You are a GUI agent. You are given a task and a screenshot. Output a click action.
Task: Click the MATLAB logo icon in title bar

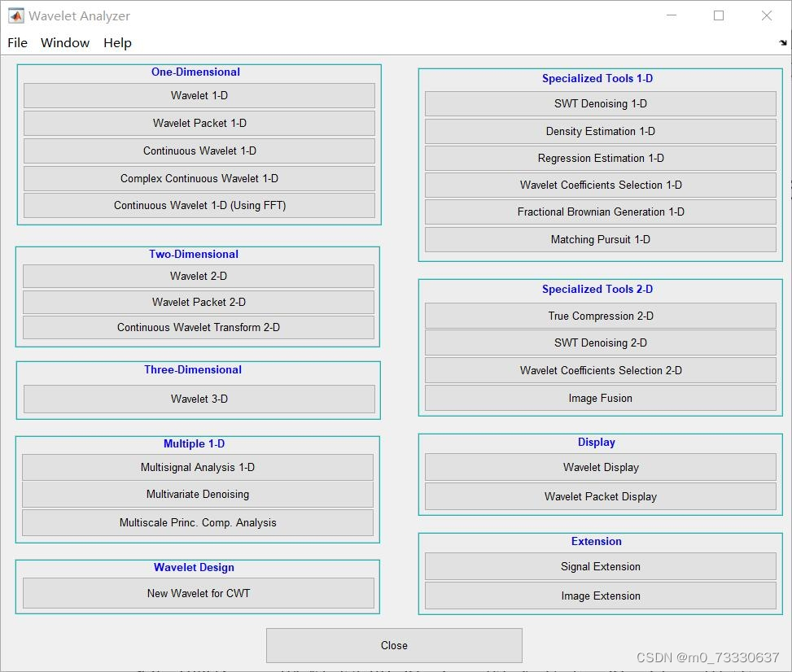pyautogui.click(x=15, y=15)
